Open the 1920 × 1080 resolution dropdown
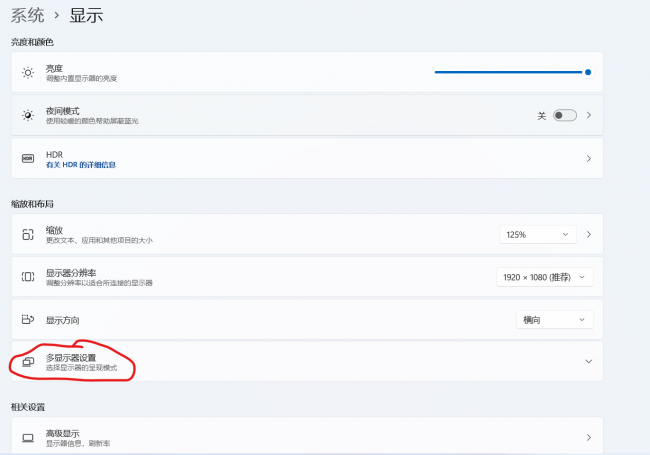 [544, 277]
